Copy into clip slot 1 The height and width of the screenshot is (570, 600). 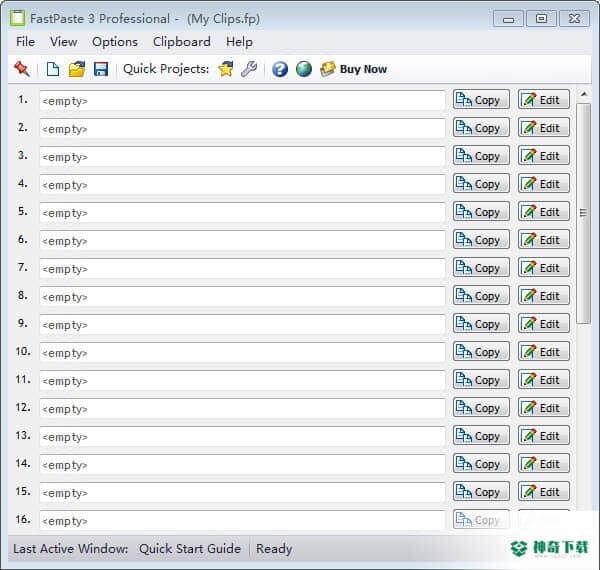click(x=481, y=99)
